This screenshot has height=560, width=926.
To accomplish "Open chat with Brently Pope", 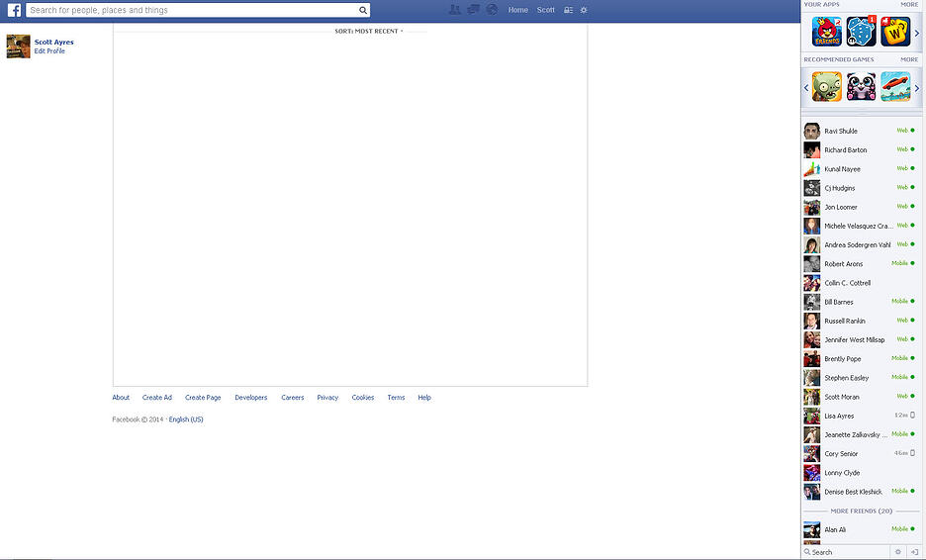I will [x=860, y=358].
